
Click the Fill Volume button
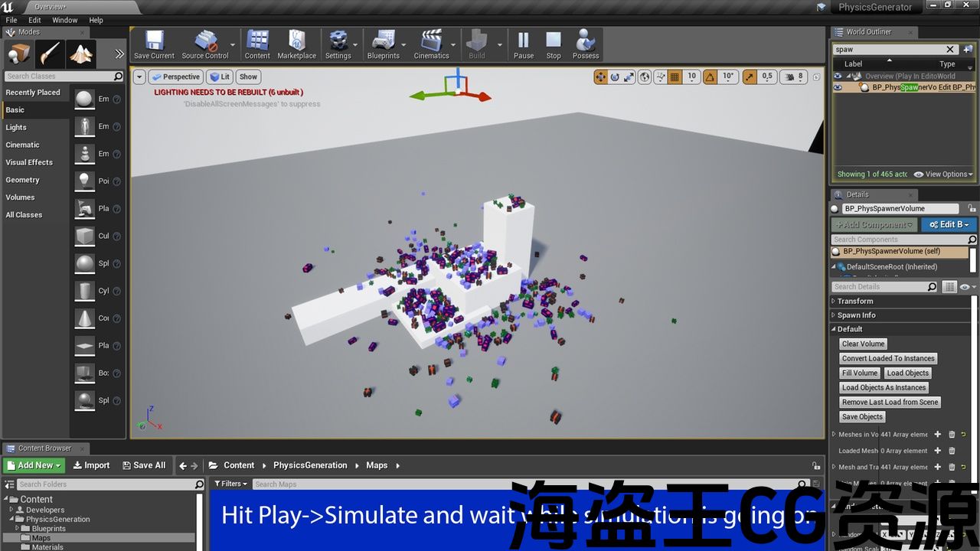click(x=860, y=373)
